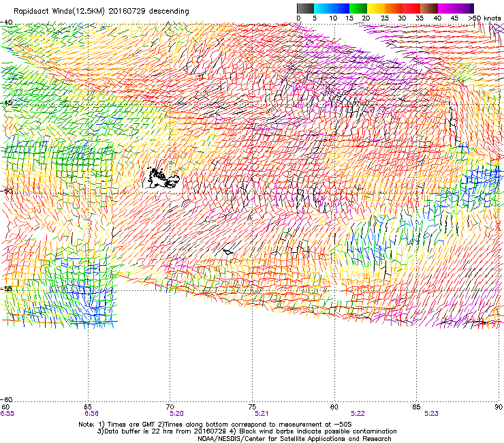Screen dimensions: 504x443
Task: Pick the red 30–35 knots legend segment
Action: tap(411, 8)
